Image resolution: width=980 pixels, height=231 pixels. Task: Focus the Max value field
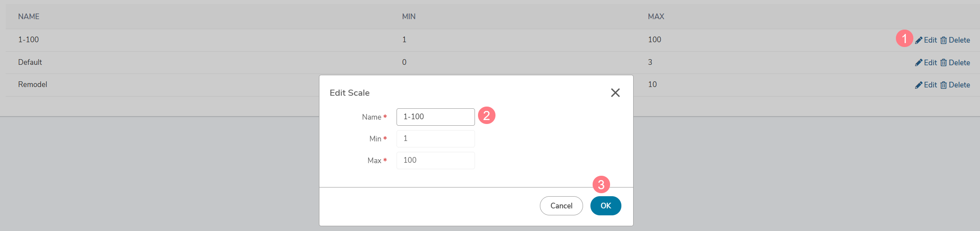(435, 161)
